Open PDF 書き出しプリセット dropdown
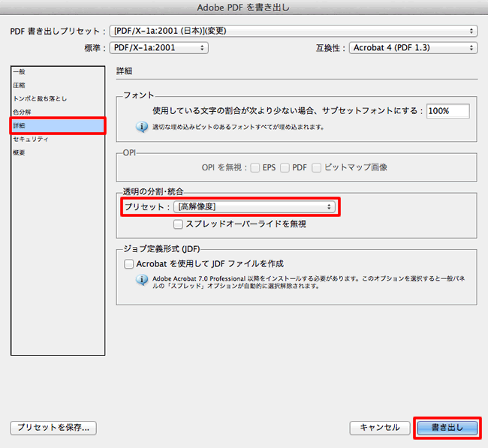Viewport: 488px width, 448px height. [x=294, y=31]
